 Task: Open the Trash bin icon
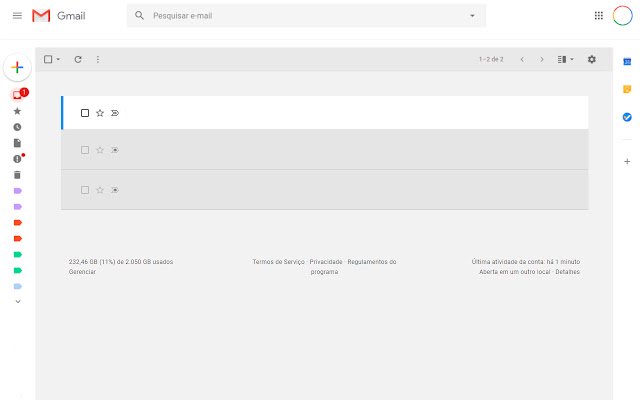[x=17, y=175]
